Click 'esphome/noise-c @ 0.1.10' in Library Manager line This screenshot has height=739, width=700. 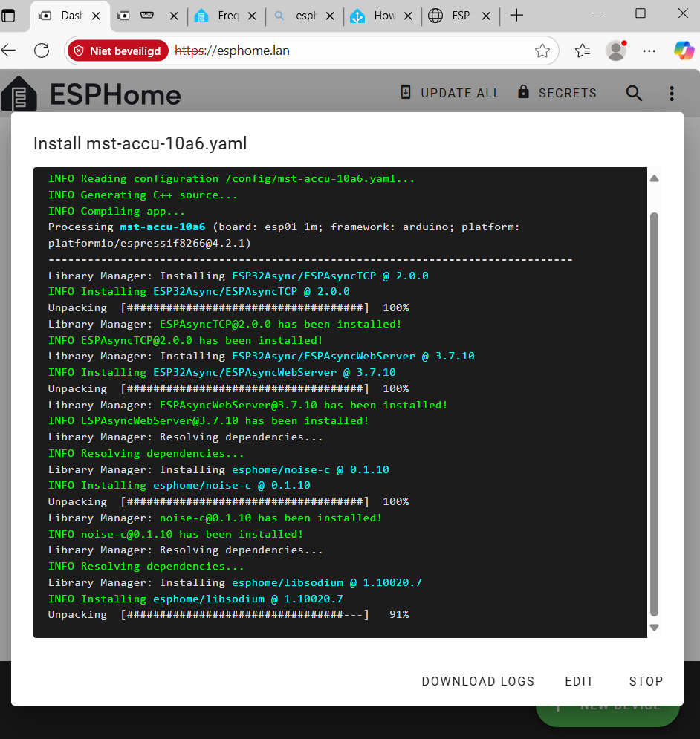pyautogui.click(x=311, y=469)
